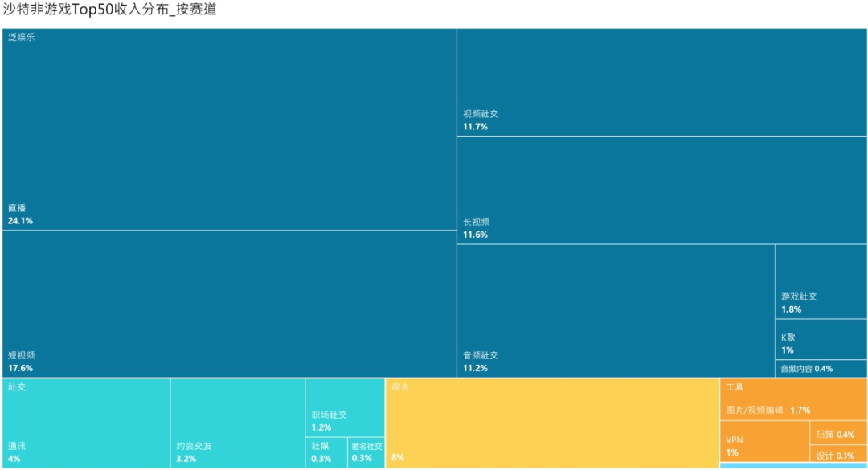Select the K歌 1% tile
This screenshot has height=470, width=868.
821,340
